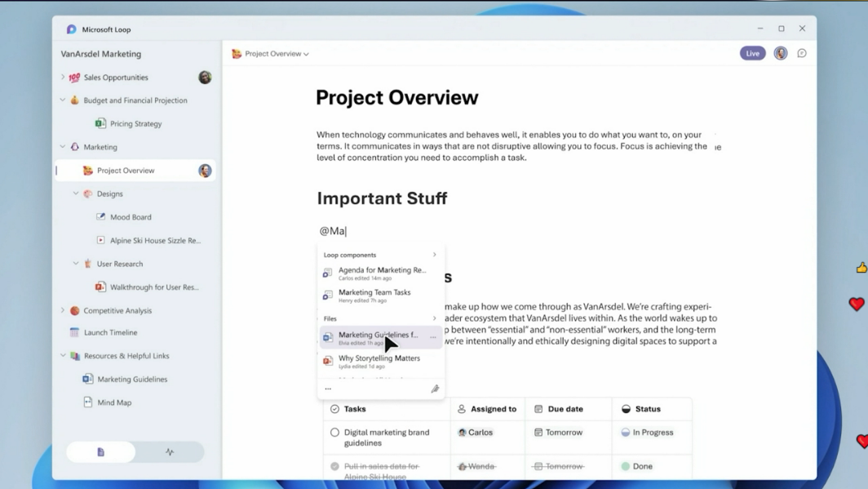Open more options on Marketing Guidelines suggestion

[x=433, y=336]
